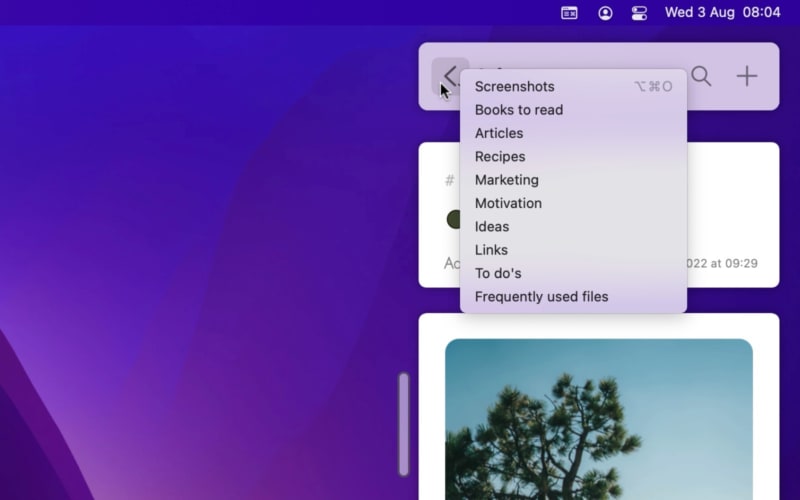
Task: Click the dark olive color swatch
Action: [x=453, y=219]
